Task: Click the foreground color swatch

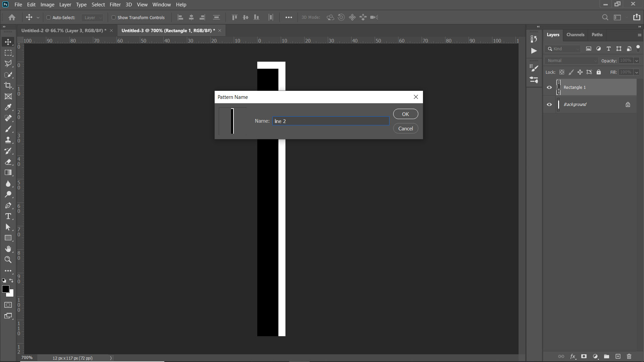Action: (x=6, y=290)
